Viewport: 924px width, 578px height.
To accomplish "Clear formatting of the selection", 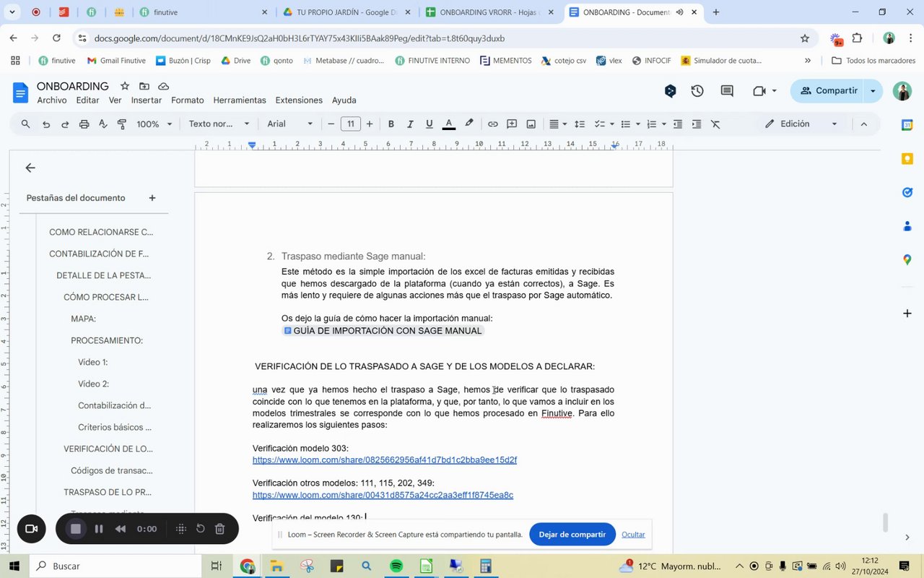I will (715, 124).
